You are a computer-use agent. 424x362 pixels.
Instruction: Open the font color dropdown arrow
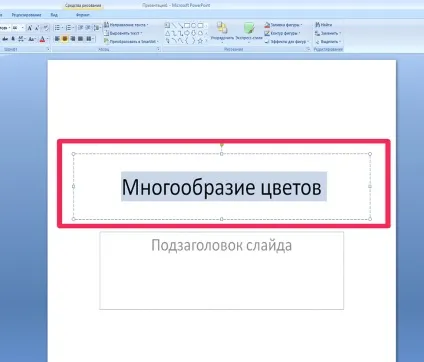coord(47,39)
